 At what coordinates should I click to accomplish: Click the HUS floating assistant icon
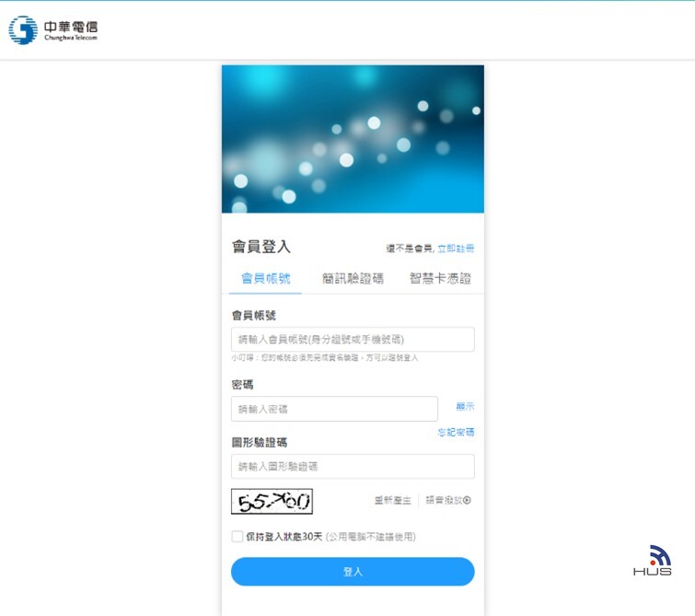(652, 560)
